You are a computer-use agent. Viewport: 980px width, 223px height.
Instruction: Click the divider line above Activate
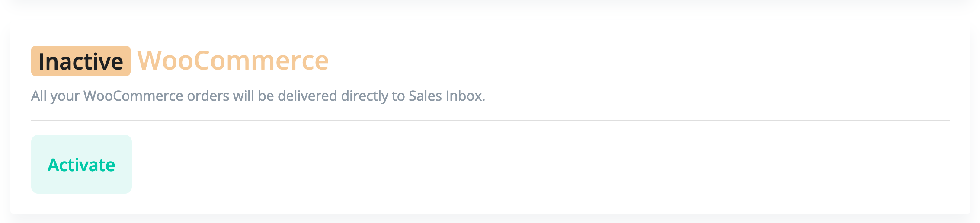490,121
